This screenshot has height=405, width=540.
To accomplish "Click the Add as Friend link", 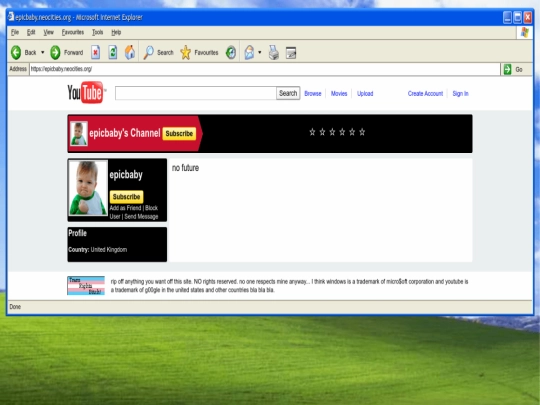I will tap(125, 208).
